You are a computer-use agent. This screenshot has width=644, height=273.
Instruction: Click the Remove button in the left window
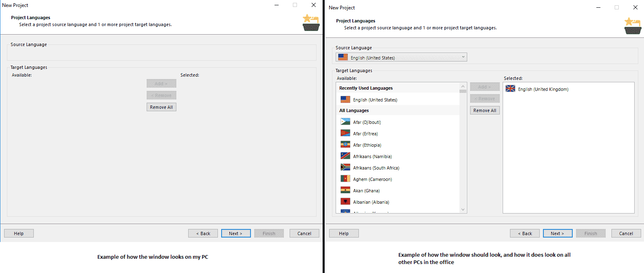(x=161, y=95)
